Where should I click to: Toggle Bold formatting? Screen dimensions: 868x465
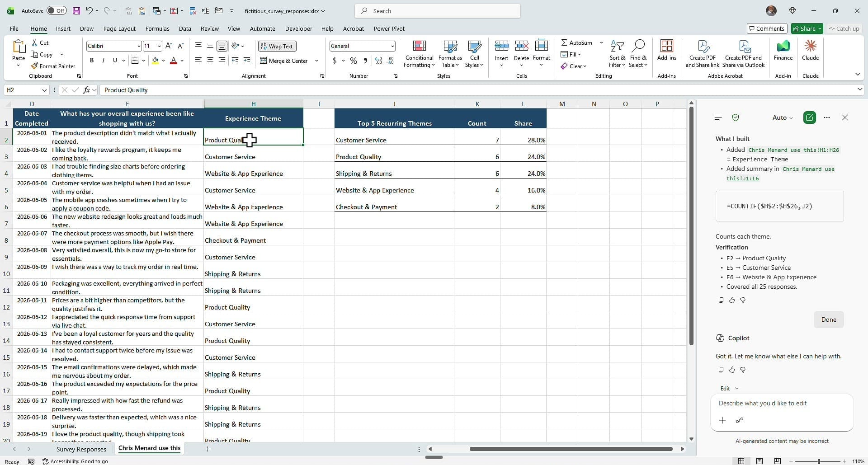(92, 61)
